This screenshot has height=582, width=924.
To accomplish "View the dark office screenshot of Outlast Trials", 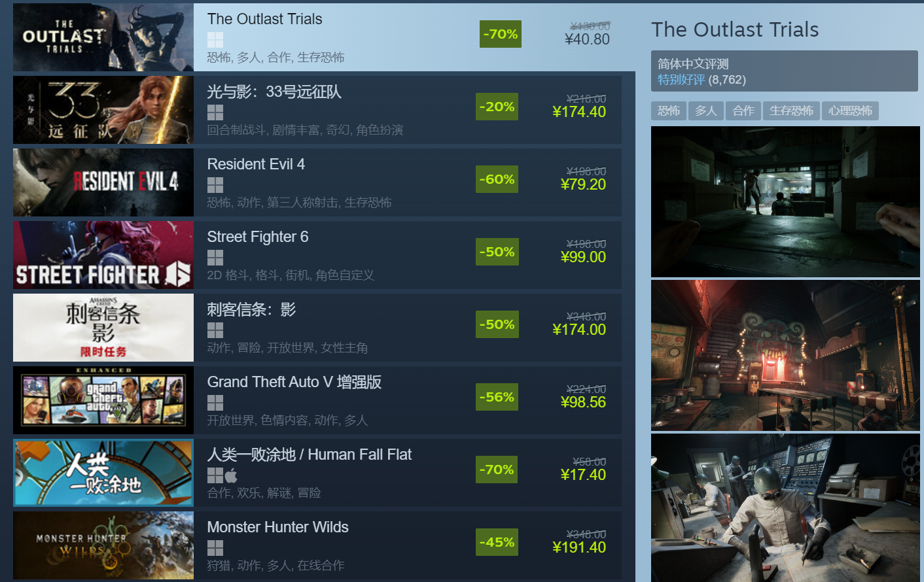I will coord(785,201).
